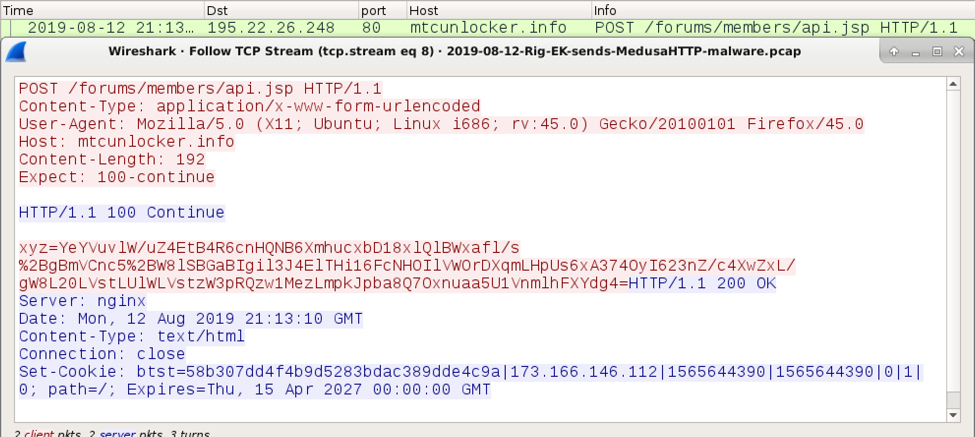Sort packets by the Info column
Screen dimensions: 975x437
point(783,11)
